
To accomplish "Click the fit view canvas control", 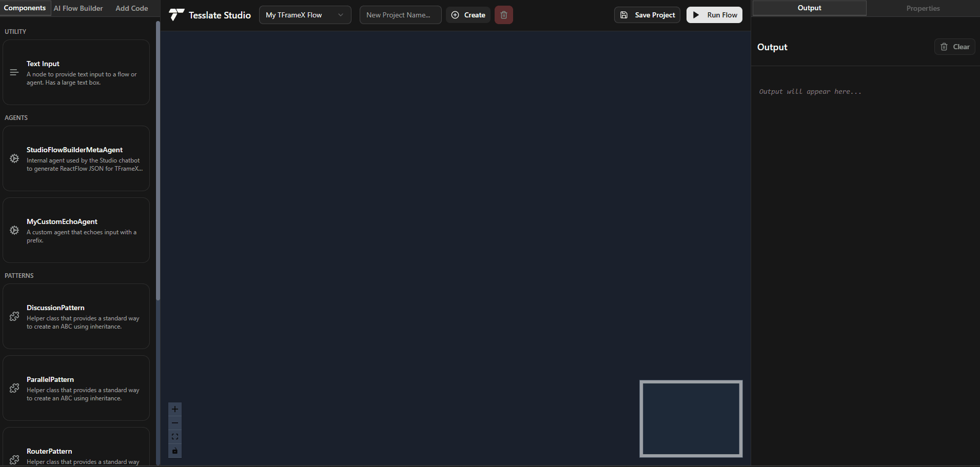I will (x=175, y=437).
